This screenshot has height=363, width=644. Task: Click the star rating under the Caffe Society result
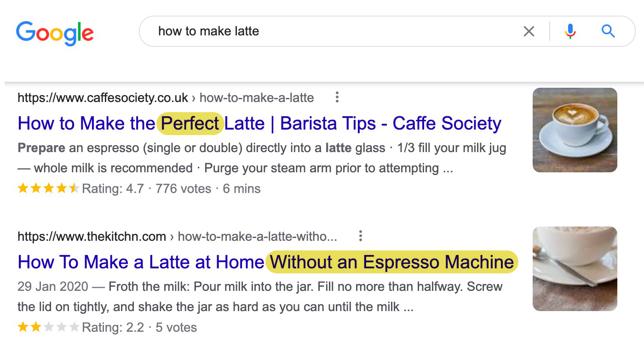click(49, 188)
